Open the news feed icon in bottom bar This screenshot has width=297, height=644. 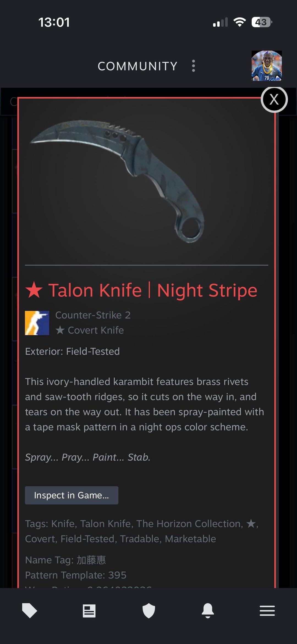(89, 611)
